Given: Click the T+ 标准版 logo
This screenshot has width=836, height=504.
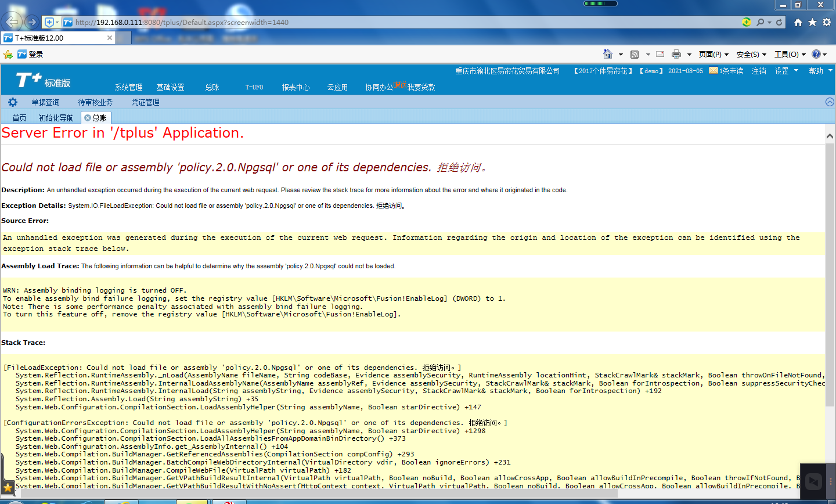Looking at the screenshot, I should point(43,81).
